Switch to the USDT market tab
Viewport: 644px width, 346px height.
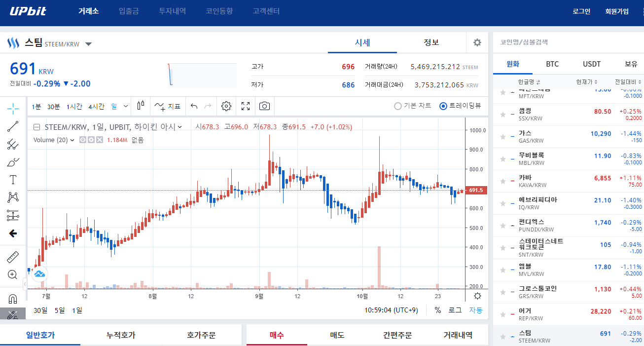click(x=592, y=64)
